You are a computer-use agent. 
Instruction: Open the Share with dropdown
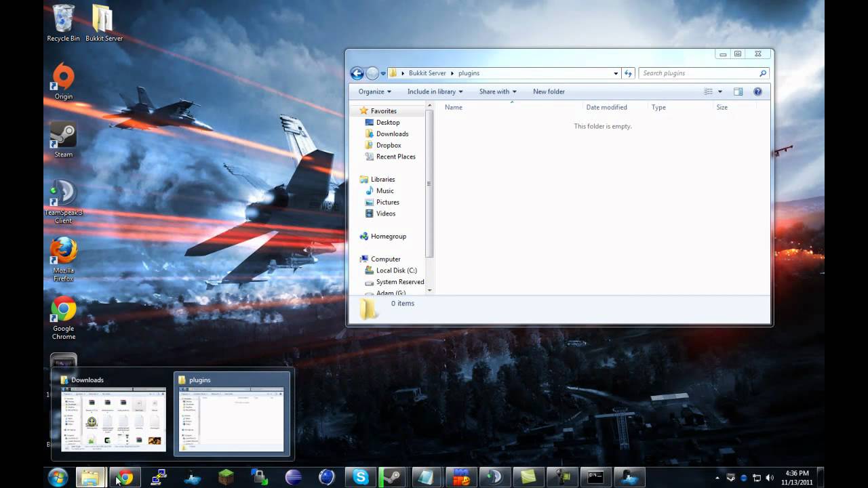(x=498, y=91)
